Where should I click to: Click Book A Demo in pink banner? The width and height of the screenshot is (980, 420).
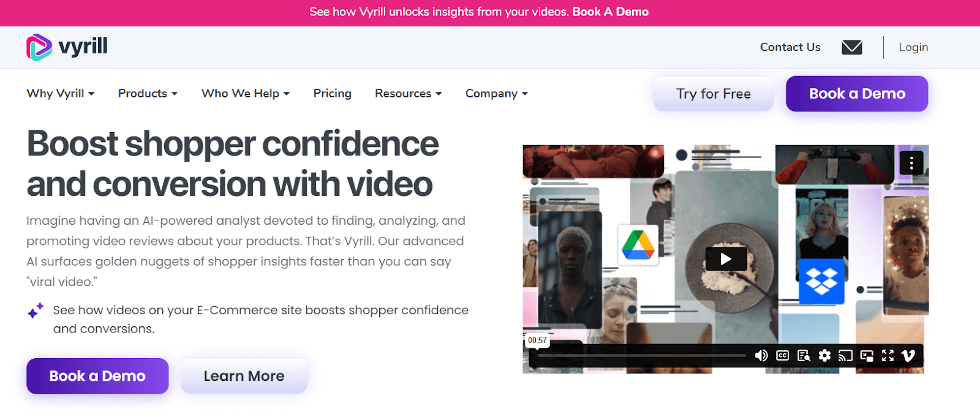click(610, 12)
